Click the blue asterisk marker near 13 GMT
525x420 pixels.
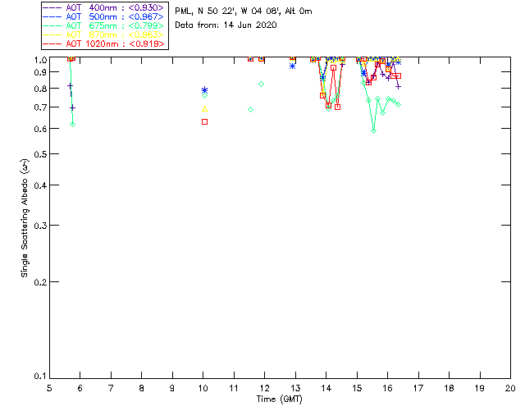tap(292, 66)
